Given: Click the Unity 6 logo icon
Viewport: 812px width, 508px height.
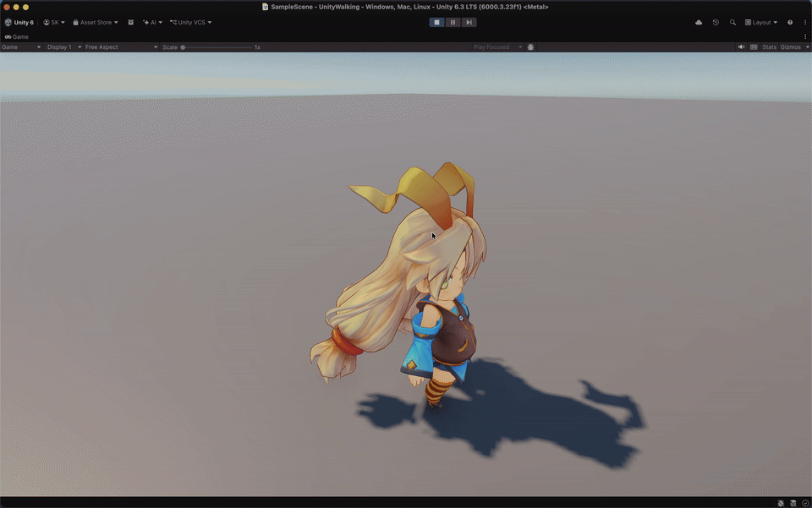Looking at the screenshot, I should [8, 22].
